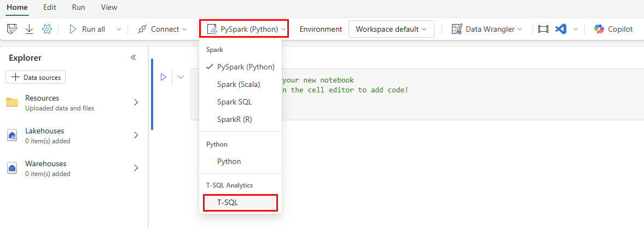Viewport: 644px width, 228px height.
Task: Select PySpark (Python) checked language option
Action: coord(245,67)
